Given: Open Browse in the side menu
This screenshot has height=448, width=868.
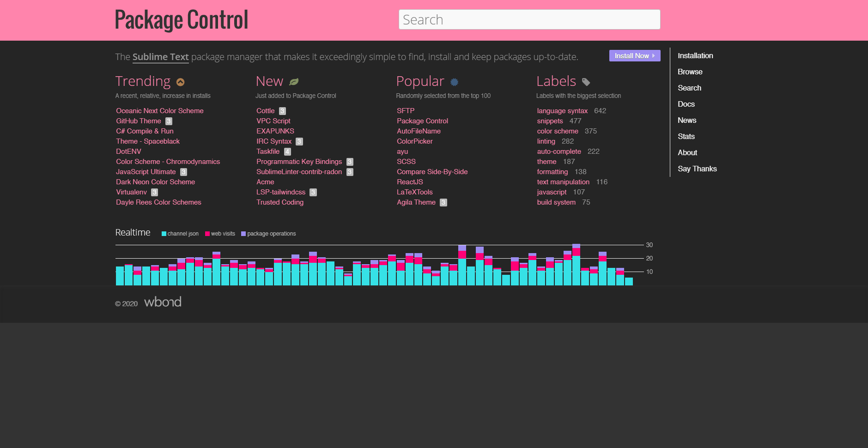Looking at the screenshot, I should (x=690, y=72).
